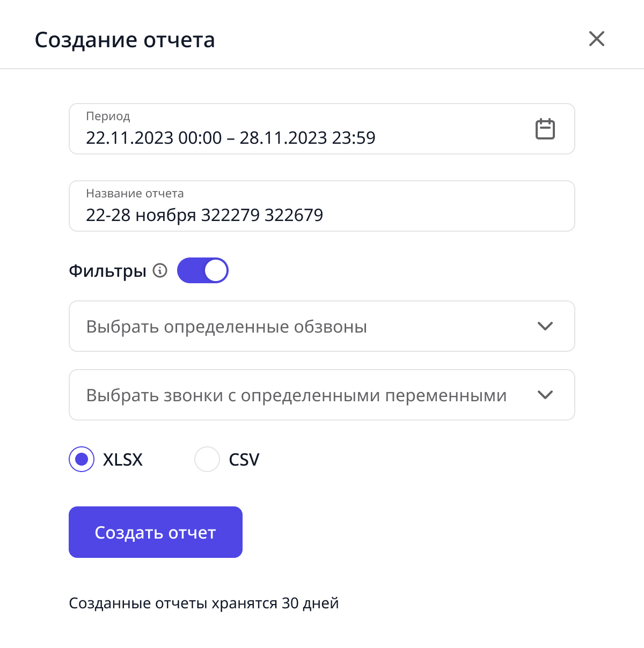The image size is (644, 648).
Task: Click the info icon next to Фильтры
Action: pyautogui.click(x=160, y=270)
